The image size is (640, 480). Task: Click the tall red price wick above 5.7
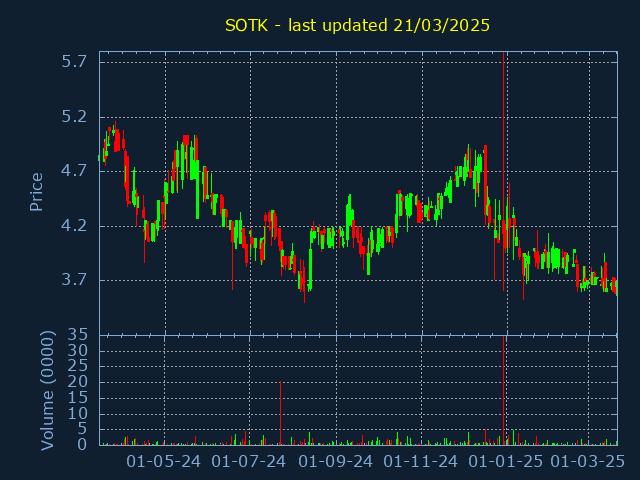(504, 171)
